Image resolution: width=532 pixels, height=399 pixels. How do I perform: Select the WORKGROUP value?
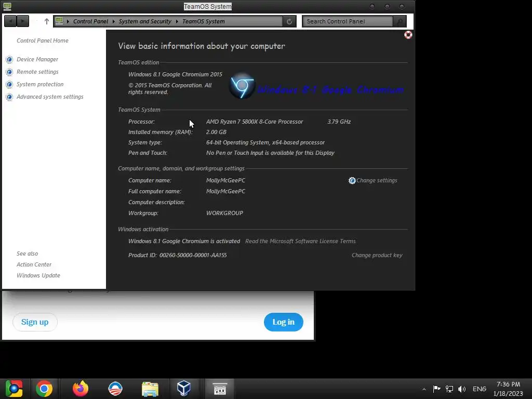click(224, 213)
